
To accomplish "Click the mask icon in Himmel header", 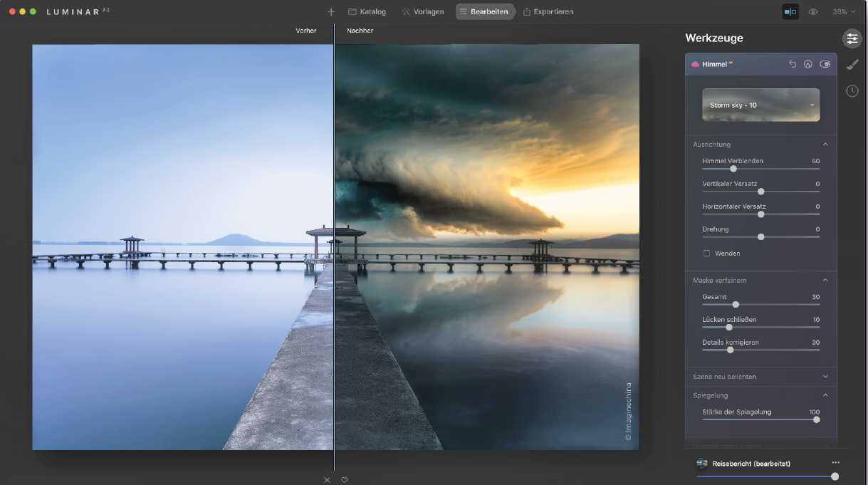I will pos(808,64).
